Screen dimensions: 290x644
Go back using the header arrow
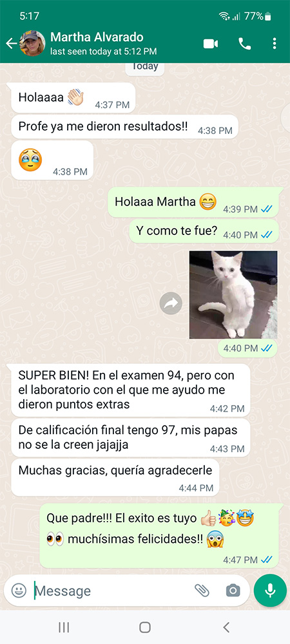click(11, 43)
